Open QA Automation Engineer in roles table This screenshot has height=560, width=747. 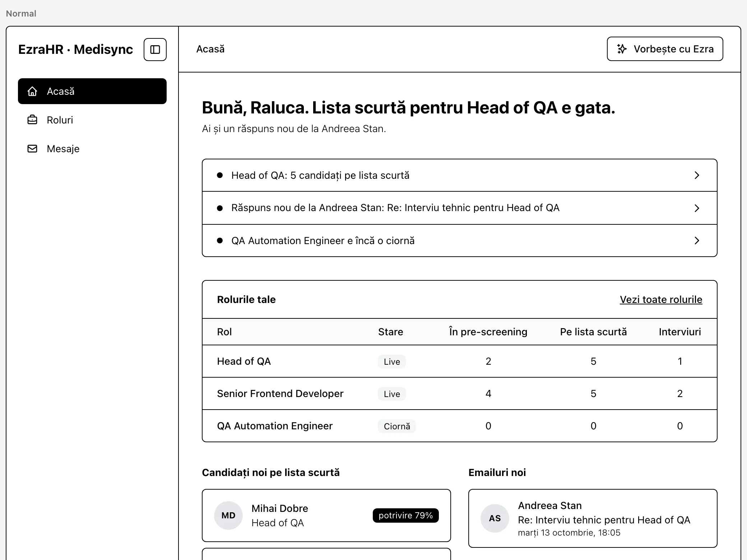click(x=275, y=426)
